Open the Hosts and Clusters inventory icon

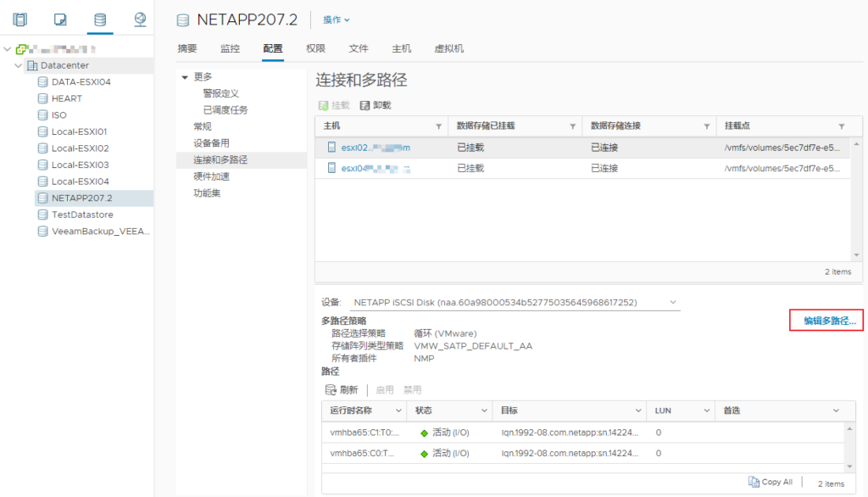[x=20, y=19]
